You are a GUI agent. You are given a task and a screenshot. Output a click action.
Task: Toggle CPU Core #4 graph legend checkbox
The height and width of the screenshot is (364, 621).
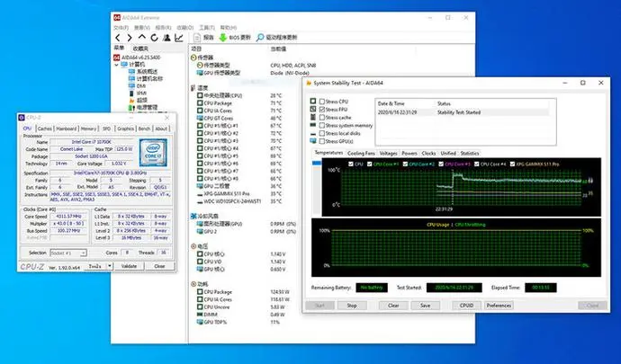click(x=476, y=164)
